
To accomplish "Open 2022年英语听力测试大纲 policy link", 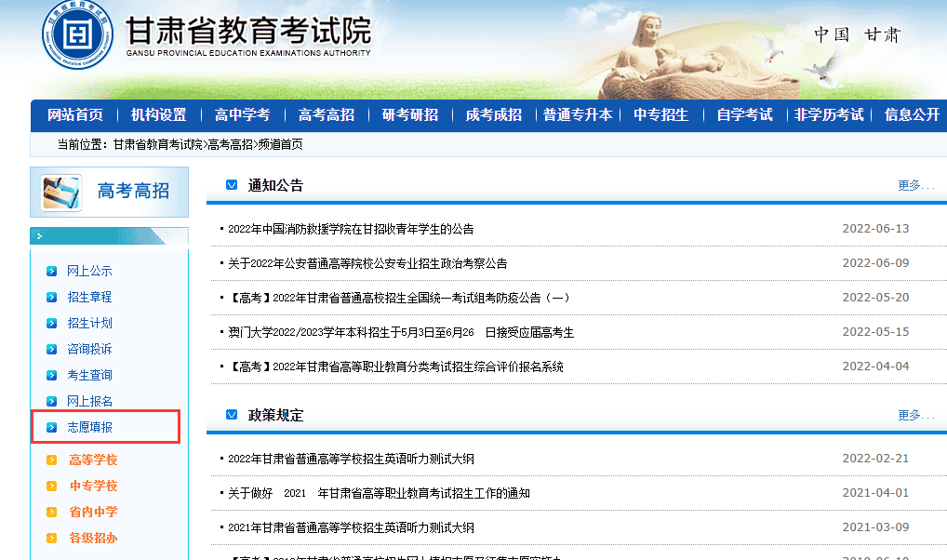I will [x=351, y=459].
